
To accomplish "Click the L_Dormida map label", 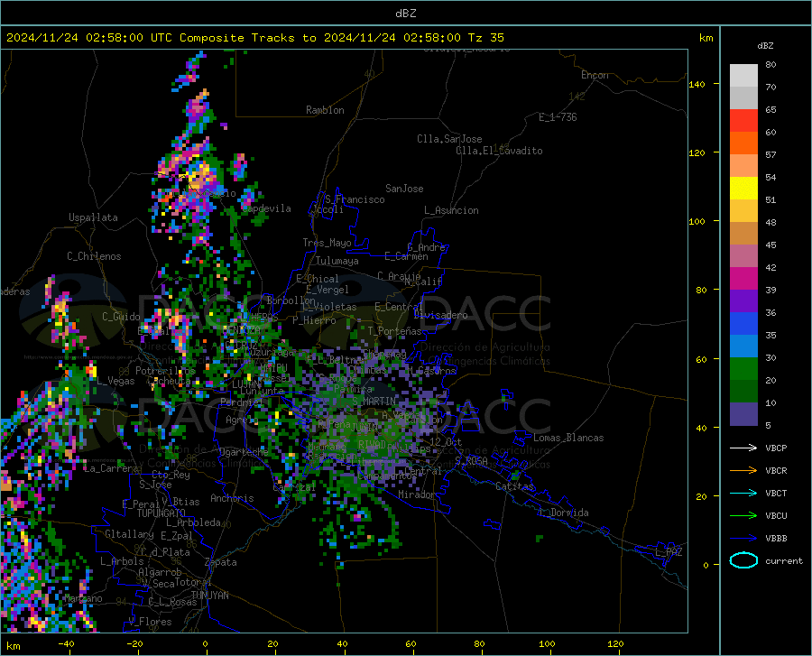I will click(563, 513).
